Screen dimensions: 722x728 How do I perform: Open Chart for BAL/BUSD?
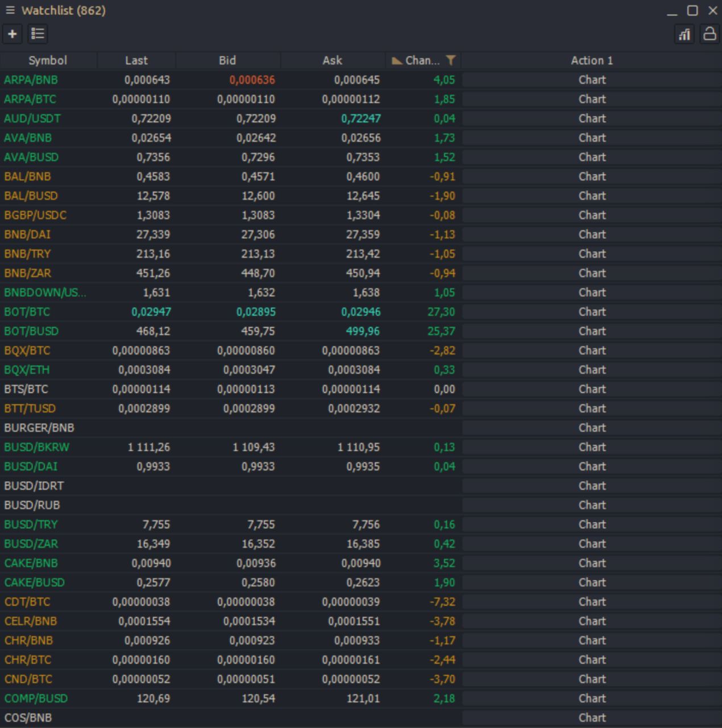coord(592,196)
